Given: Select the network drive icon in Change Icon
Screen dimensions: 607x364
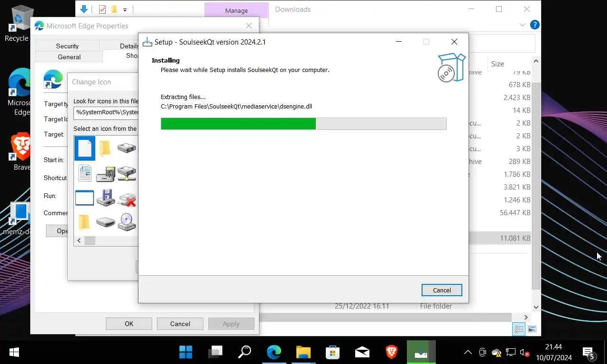Looking at the screenshot, I should [127, 173].
